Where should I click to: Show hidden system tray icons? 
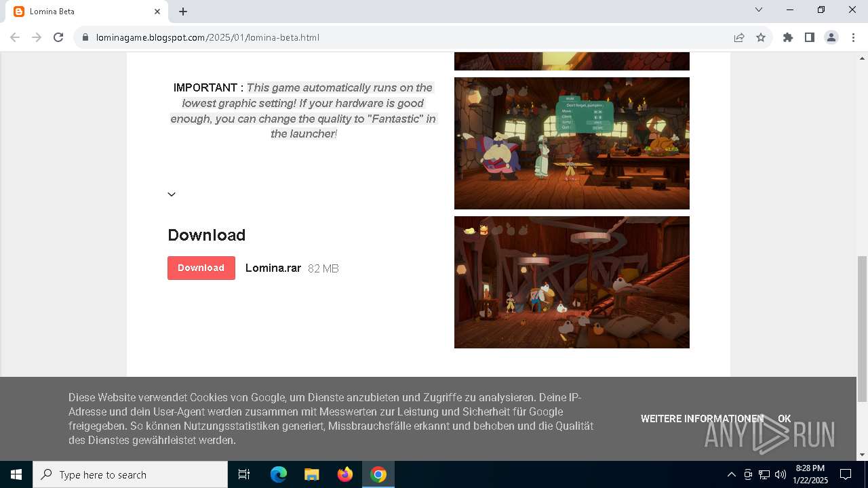[731, 474]
